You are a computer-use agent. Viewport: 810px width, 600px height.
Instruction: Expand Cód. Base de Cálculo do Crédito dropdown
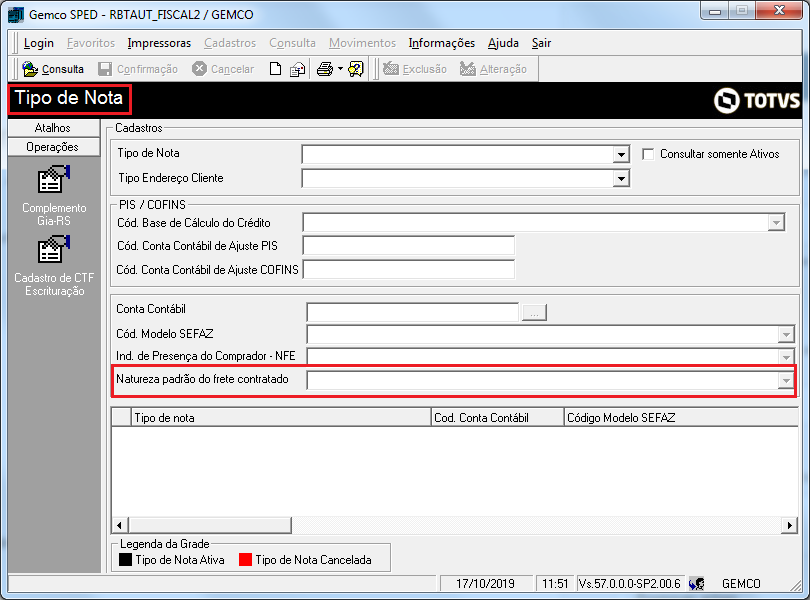(x=776, y=223)
